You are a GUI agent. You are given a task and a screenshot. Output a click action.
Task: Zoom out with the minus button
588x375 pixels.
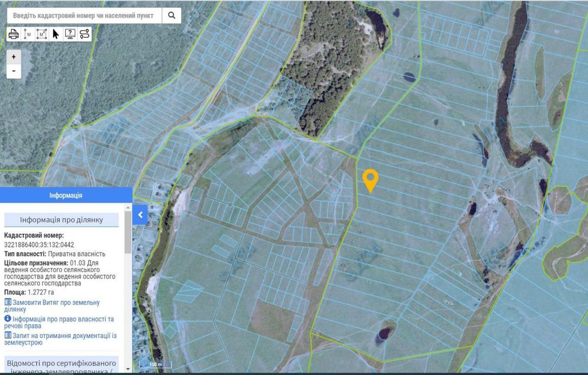click(14, 71)
